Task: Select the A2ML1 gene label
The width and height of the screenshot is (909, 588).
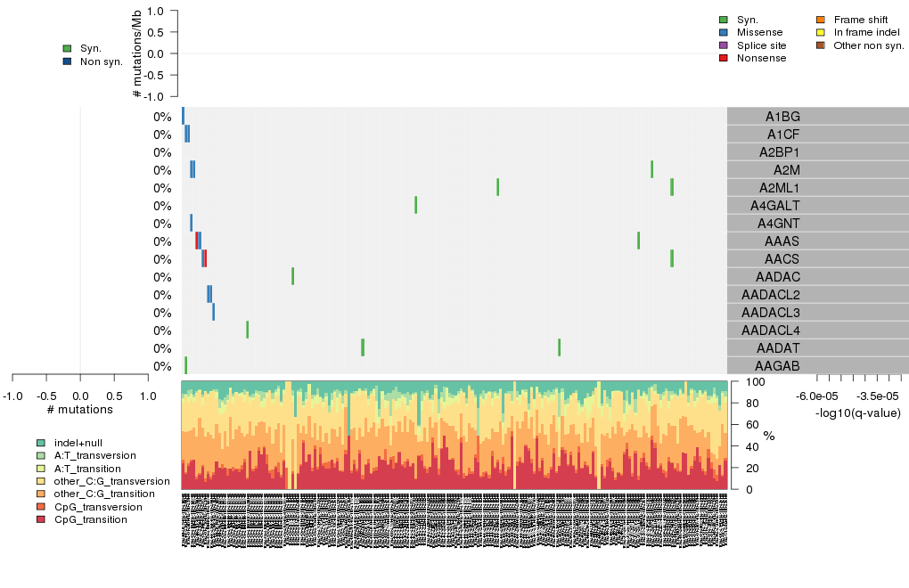Action: (x=779, y=188)
